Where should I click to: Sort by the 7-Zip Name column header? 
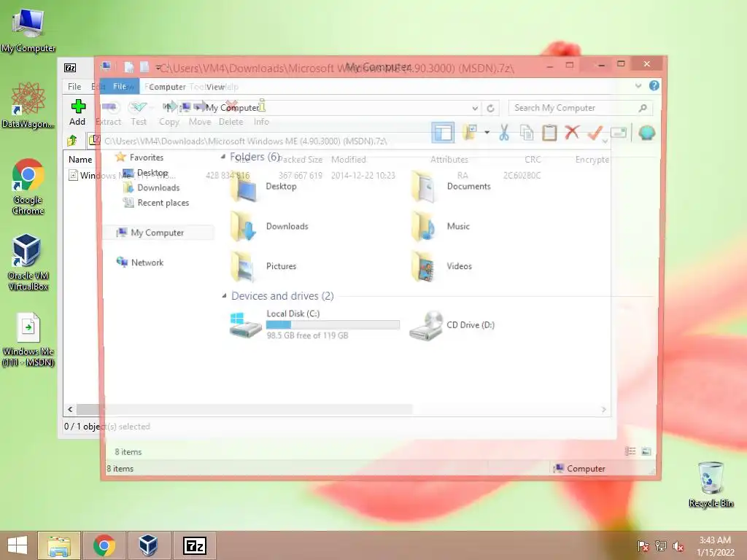click(80, 160)
